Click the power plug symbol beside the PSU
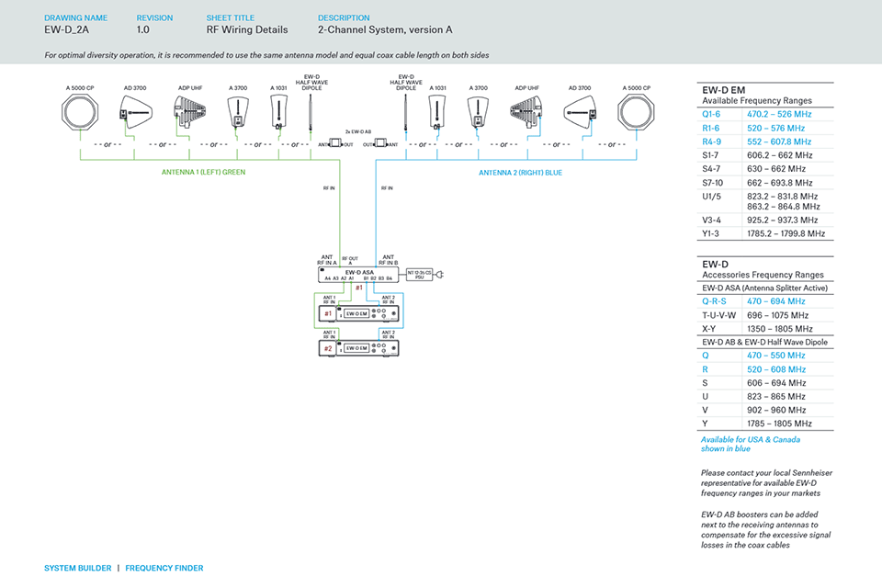 pos(440,275)
